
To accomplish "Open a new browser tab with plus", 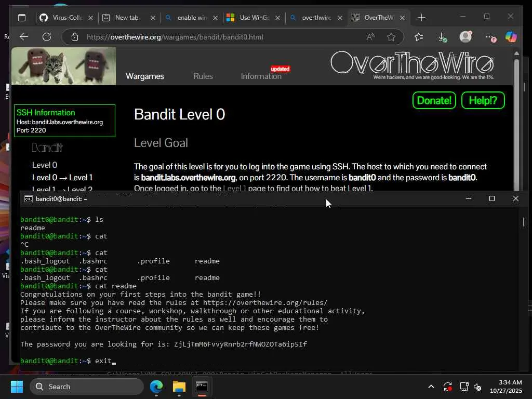I will click(421, 18).
